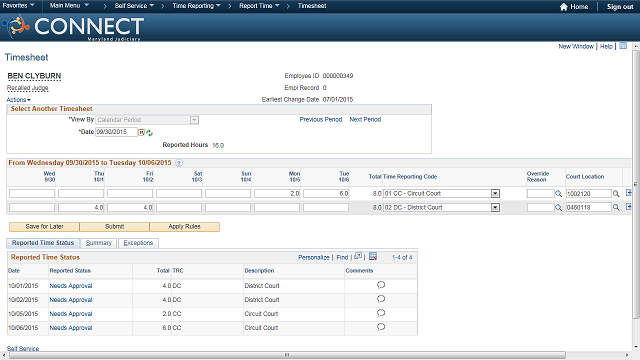Open View By Calendar Period dropdown
This screenshot has width=640, height=360.
tap(194, 120)
